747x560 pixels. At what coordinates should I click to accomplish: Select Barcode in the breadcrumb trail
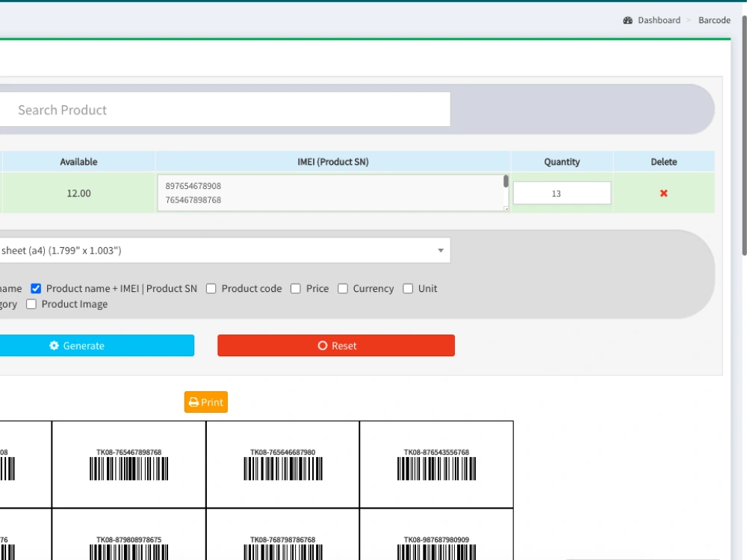[x=714, y=20]
